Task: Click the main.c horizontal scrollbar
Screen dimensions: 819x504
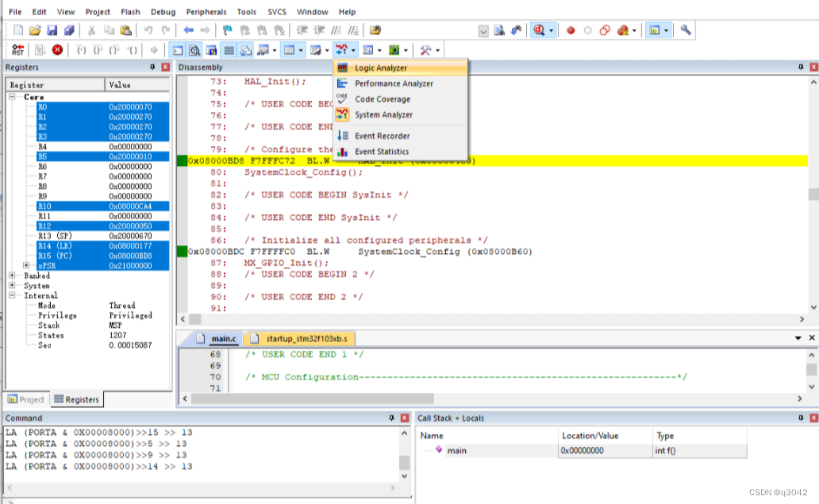Action: pos(313,398)
